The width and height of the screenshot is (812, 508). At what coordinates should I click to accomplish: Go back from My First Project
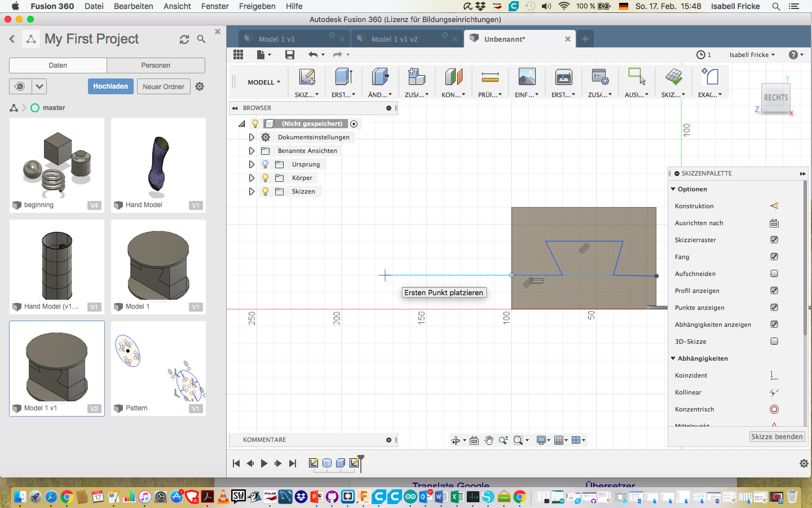12,39
